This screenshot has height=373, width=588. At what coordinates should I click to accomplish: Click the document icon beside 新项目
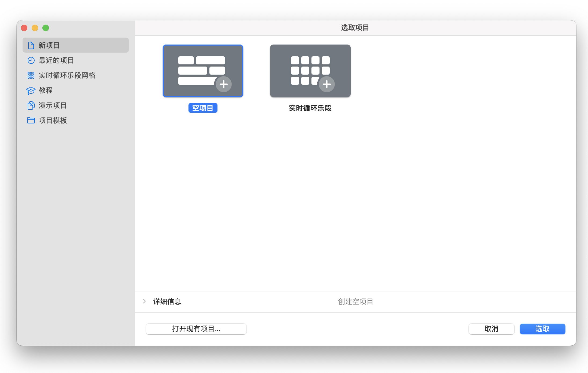[31, 45]
